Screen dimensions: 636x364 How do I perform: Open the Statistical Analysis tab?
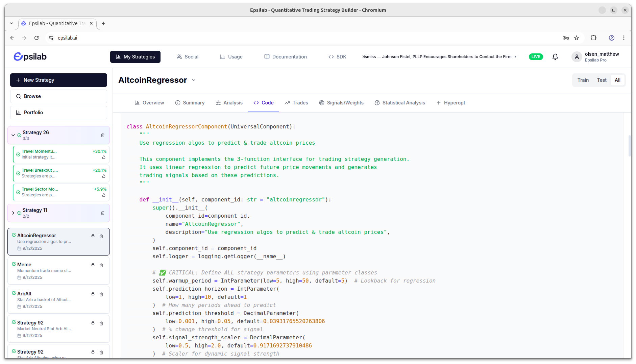click(400, 103)
